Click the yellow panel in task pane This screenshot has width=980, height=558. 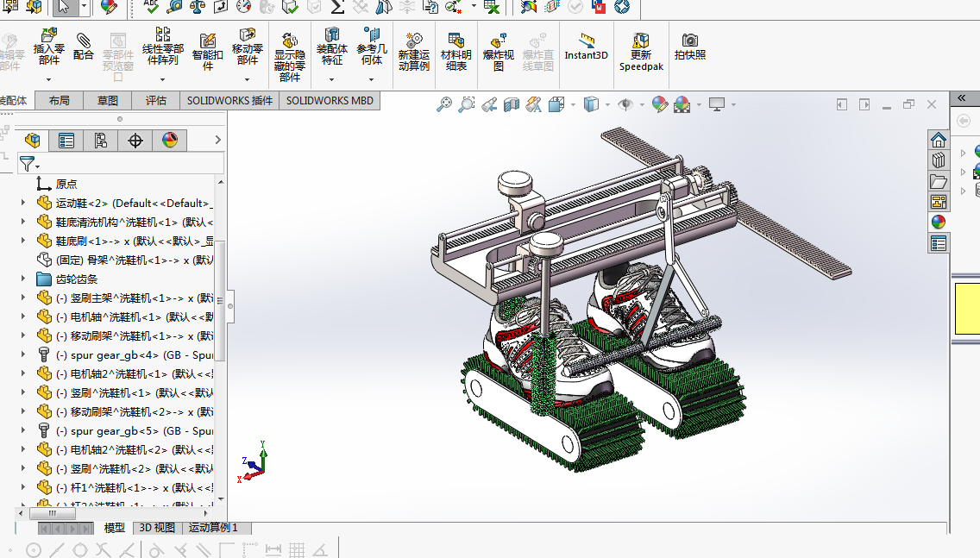[968, 309]
